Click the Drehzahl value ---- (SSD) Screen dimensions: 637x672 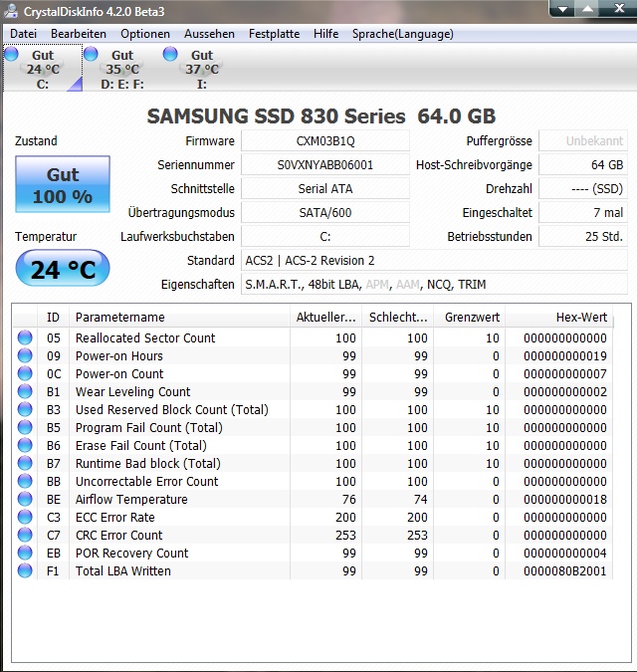click(583, 188)
